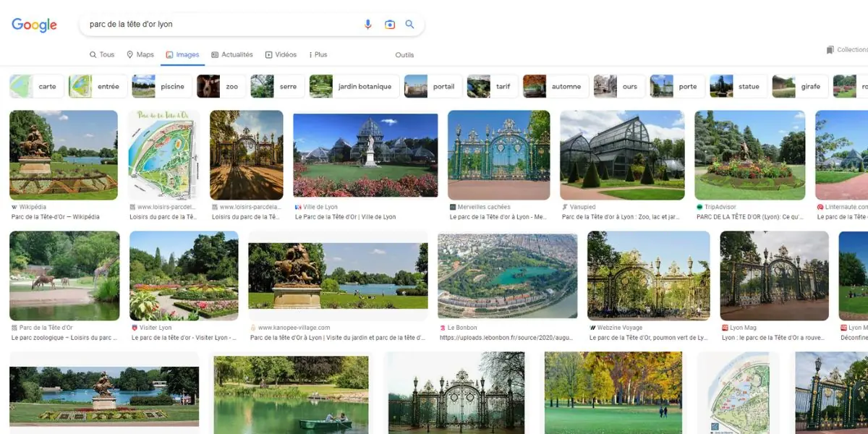Open the TripAdvisor flower bed image
This screenshot has width=868, height=434.
click(750, 155)
